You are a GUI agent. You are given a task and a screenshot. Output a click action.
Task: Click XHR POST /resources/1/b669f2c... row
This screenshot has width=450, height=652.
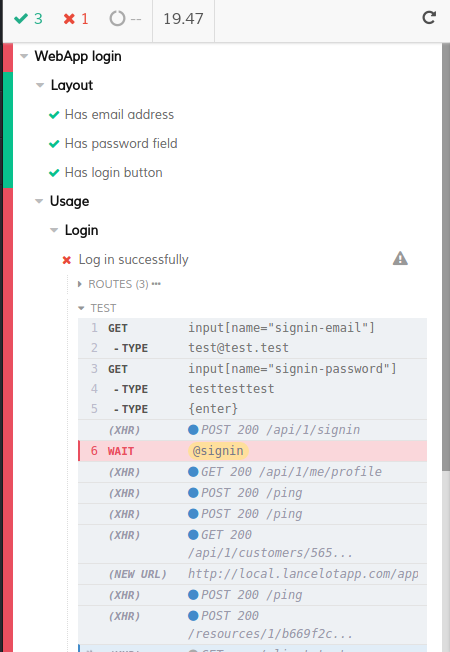click(252, 625)
